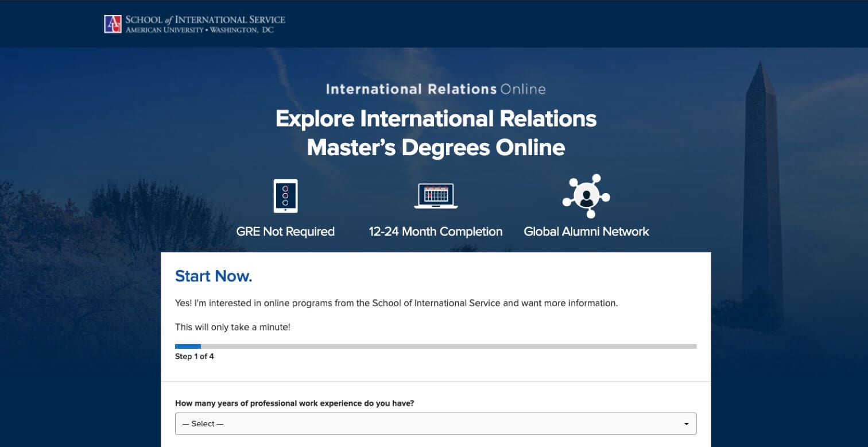Click the Start Now. heading
The width and height of the screenshot is (868, 447).
point(214,276)
